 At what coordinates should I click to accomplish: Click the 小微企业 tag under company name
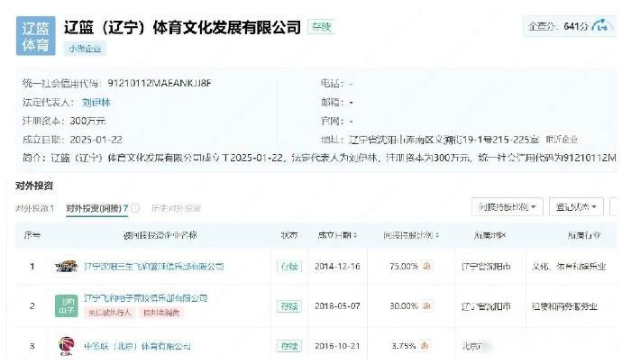[85, 49]
